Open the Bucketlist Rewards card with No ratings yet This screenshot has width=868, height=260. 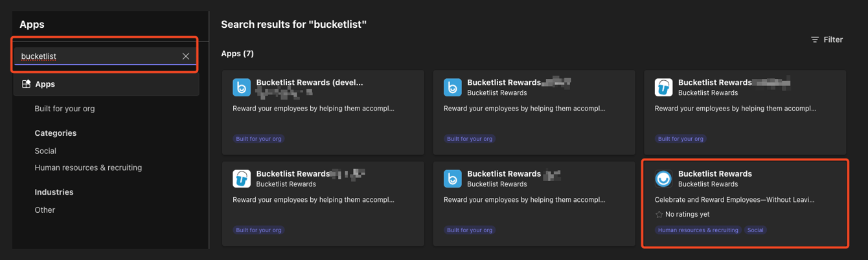pos(745,203)
